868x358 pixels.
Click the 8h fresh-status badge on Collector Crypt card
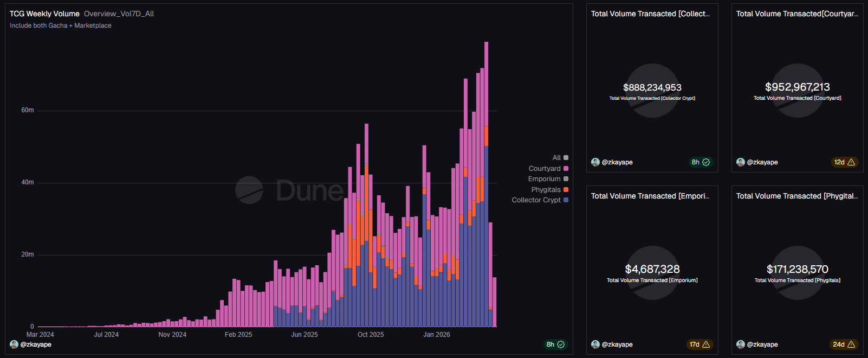[x=701, y=162]
